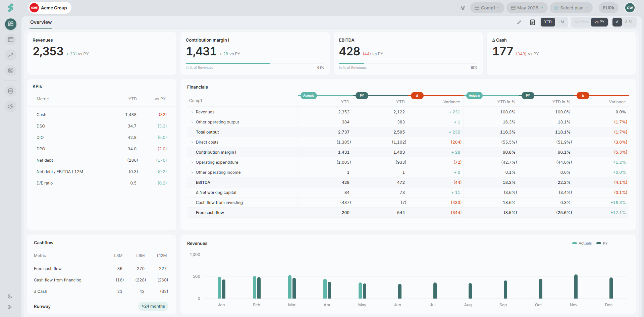
Task: Switch to vs PY comparison
Action: pyautogui.click(x=599, y=22)
